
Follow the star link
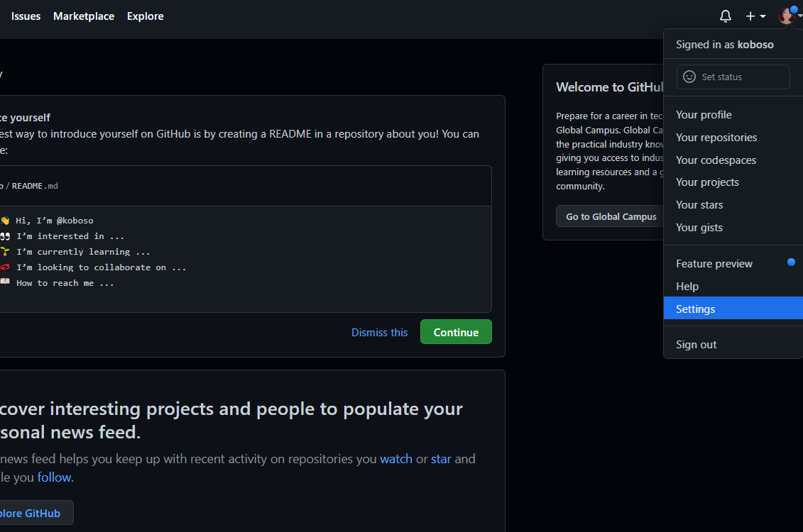tap(441, 459)
